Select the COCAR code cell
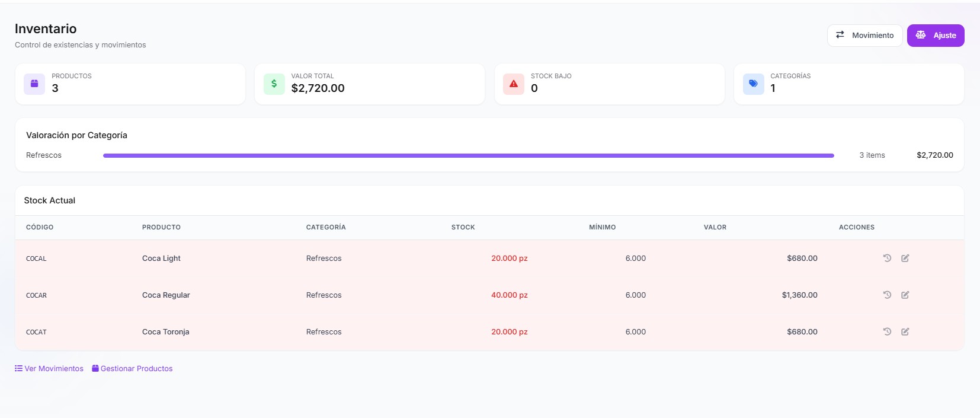This screenshot has height=418, width=980. (36, 295)
